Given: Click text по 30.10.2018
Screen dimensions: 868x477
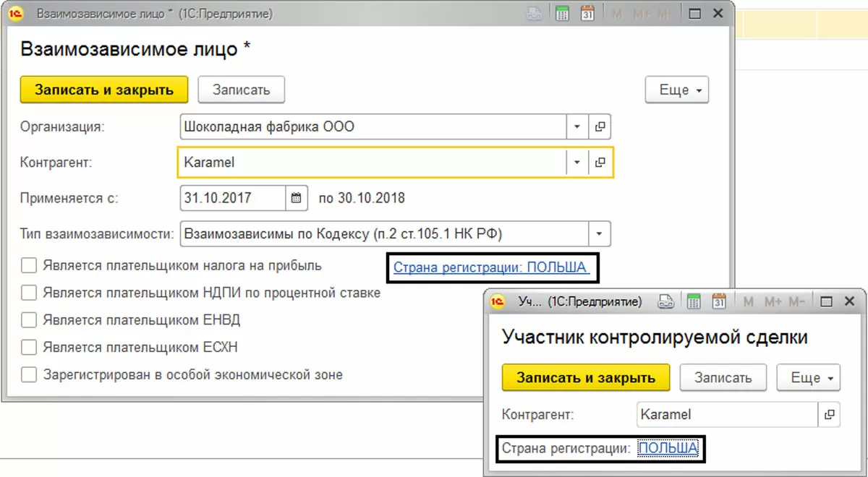Looking at the screenshot, I should click(x=362, y=198).
